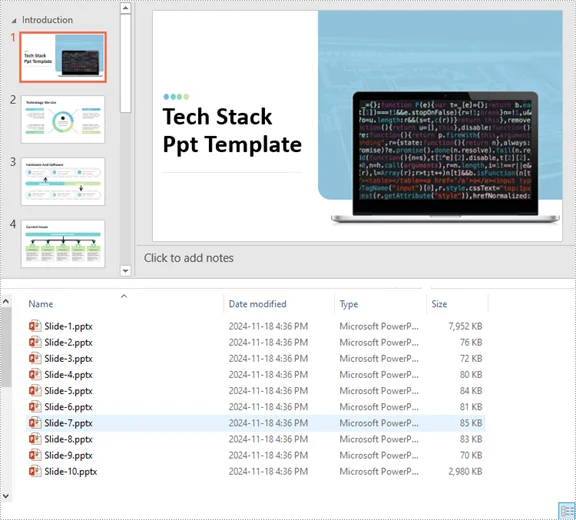Click Slide-5.pptx PowerPoint file icon

coord(35,391)
